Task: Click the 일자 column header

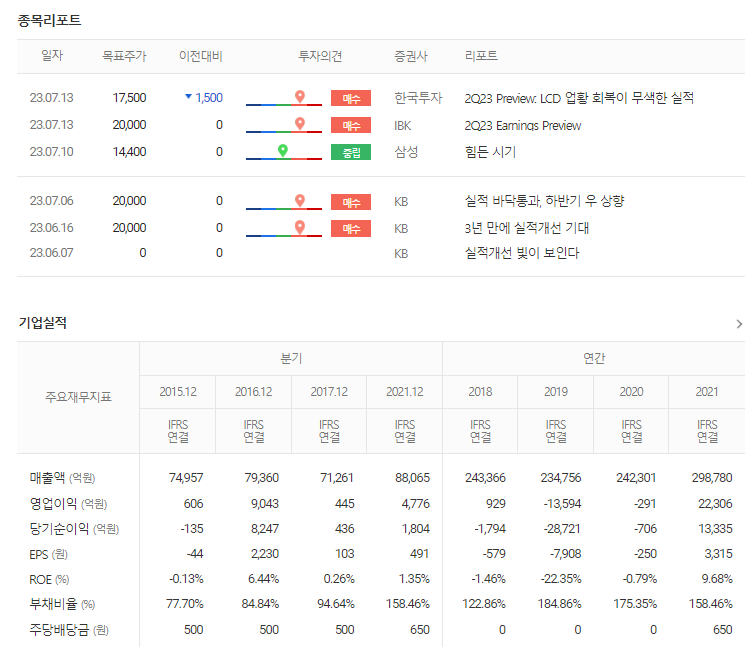Action: 52,56
